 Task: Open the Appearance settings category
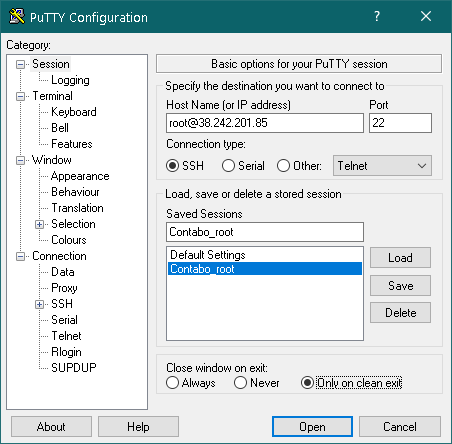point(80,176)
